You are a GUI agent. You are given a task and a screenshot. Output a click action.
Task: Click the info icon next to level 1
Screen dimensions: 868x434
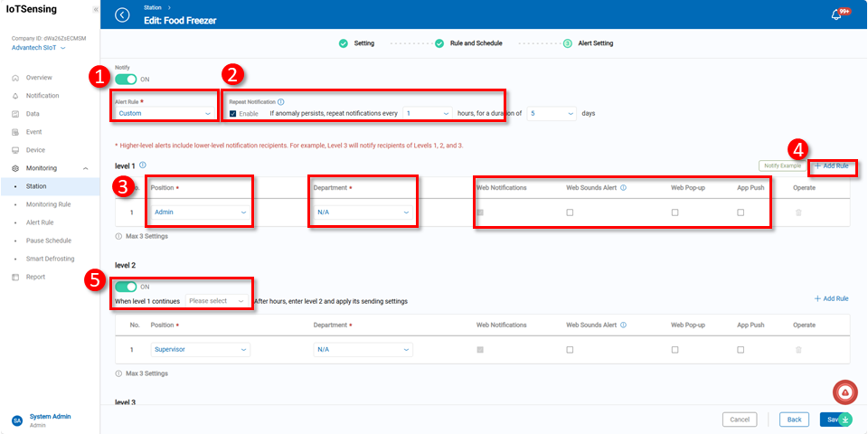click(x=144, y=165)
